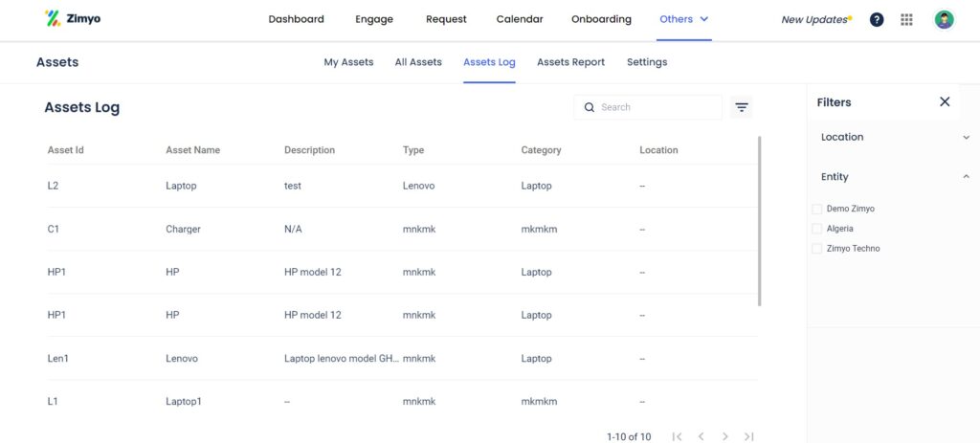Screen dimensions: 980x443
Task: Click the assets Search field
Action: pyautogui.click(x=648, y=107)
